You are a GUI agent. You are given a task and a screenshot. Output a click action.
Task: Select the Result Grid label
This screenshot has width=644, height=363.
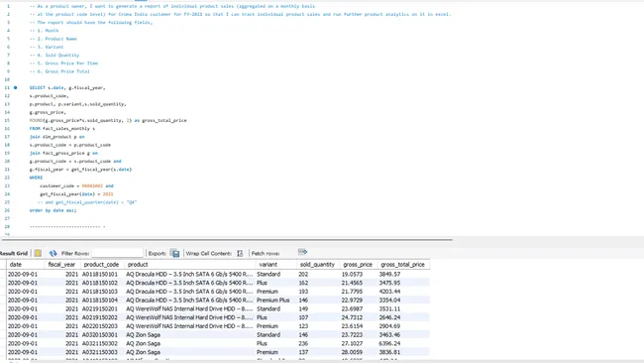tap(14, 253)
